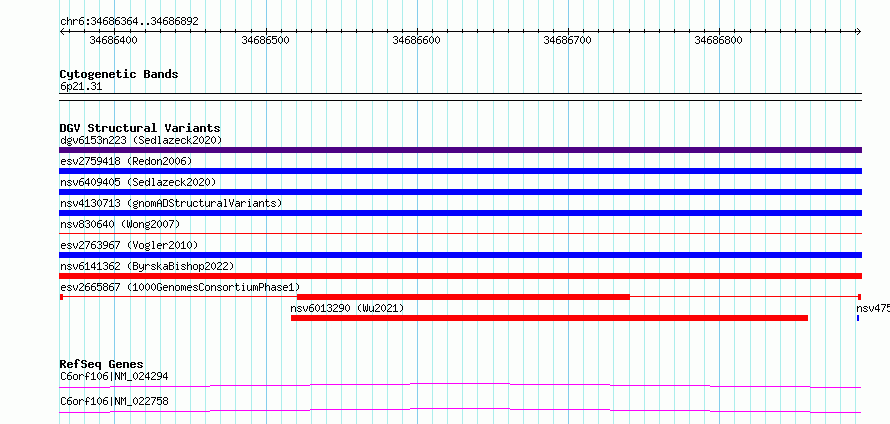Screen dimensions: 890x424
Task: Click ruler position 34686700
Action: point(567,40)
